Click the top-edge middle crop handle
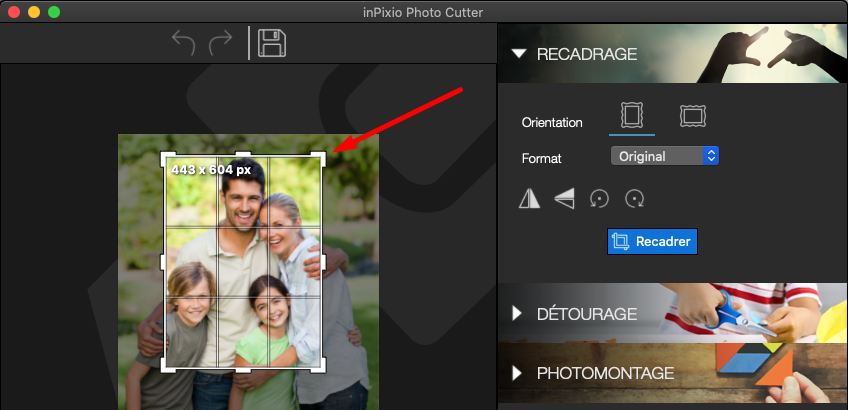 coord(244,154)
